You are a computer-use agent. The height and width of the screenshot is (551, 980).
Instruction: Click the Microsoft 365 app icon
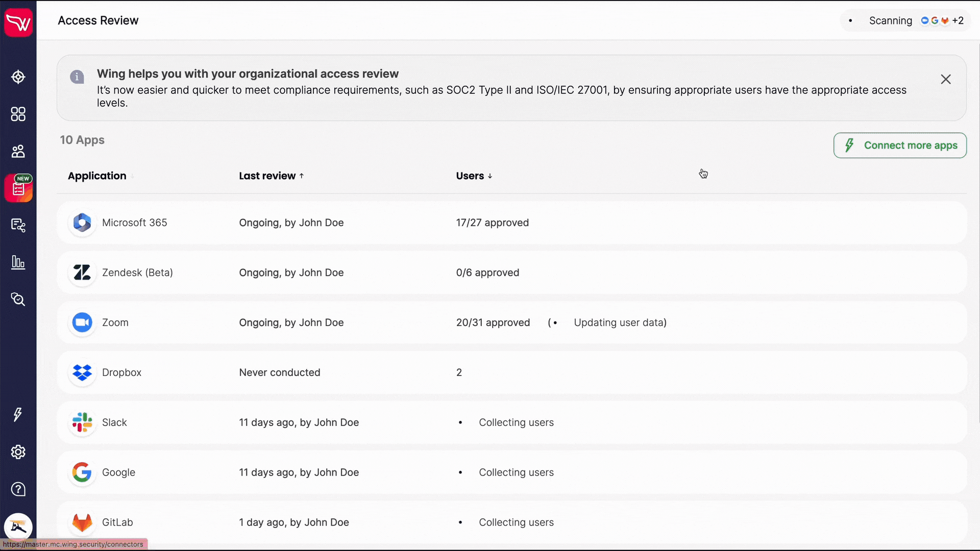tap(82, 222)
